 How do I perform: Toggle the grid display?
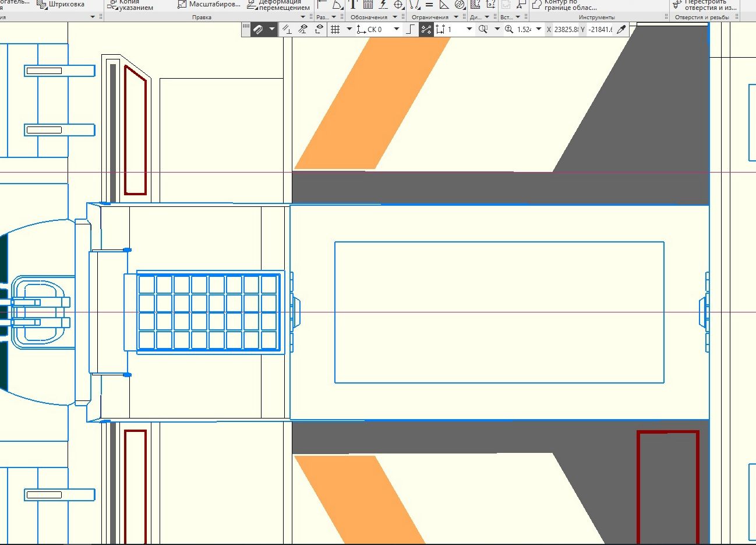pos(335,29)
